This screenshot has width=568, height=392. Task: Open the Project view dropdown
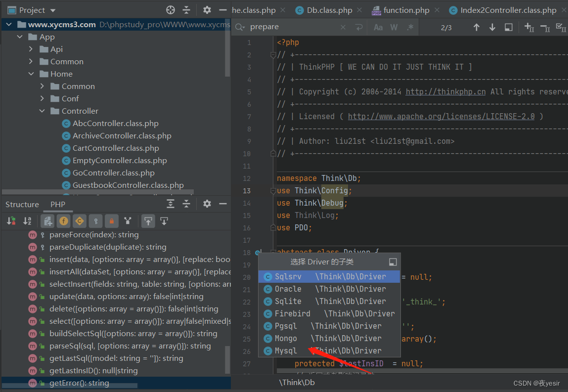(53, 10)
